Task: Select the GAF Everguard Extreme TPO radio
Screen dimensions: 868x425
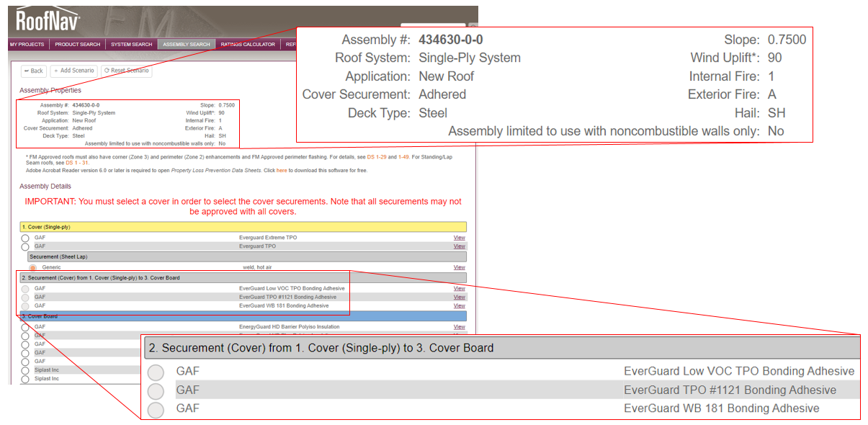Action: pos(25,238)
